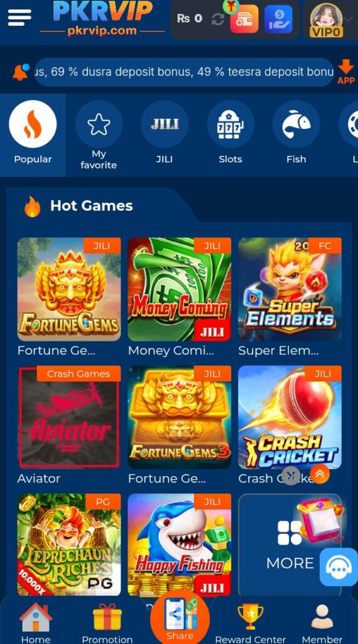Viewport: 358px width, 644px height.
Task: Close the floating popup with X
Action: click(x=291, y=475)
